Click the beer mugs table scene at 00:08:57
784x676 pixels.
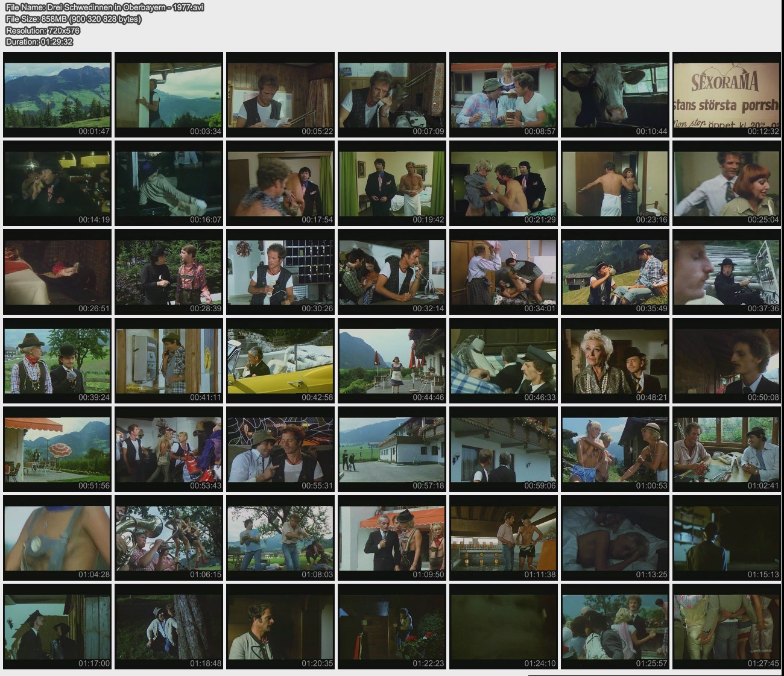coord(504,95)
